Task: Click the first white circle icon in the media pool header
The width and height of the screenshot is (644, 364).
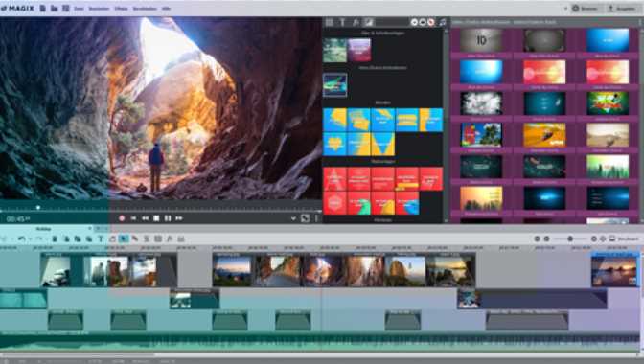Action: (x=414, y=23)
